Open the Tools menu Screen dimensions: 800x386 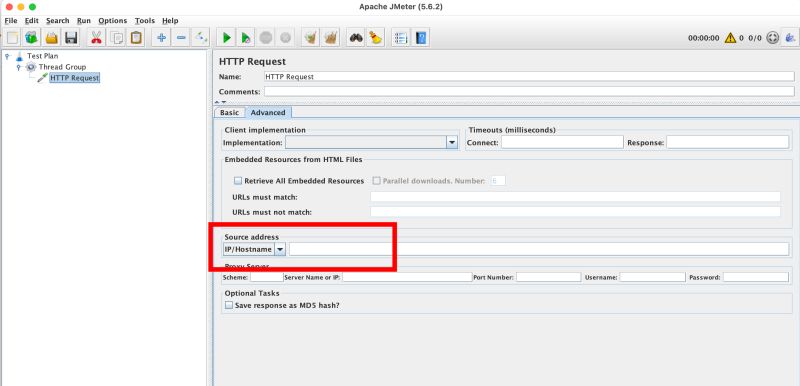[145, 21]
